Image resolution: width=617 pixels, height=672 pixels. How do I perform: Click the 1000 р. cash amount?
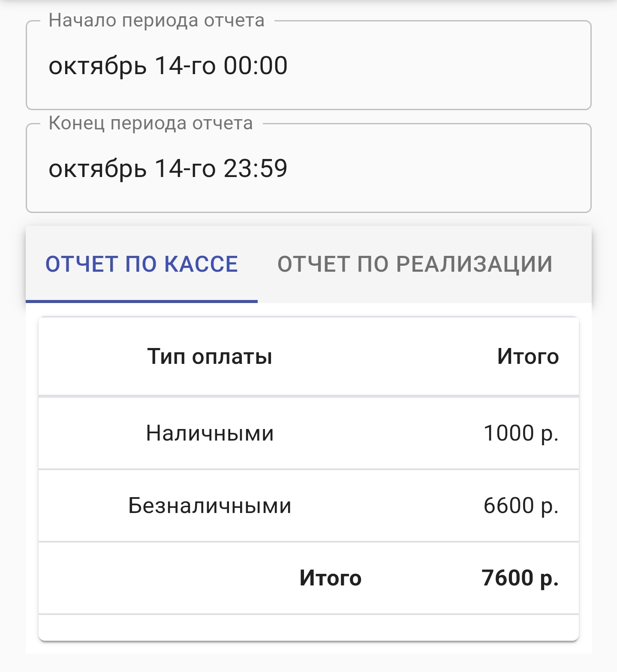(x=521, y=433)
